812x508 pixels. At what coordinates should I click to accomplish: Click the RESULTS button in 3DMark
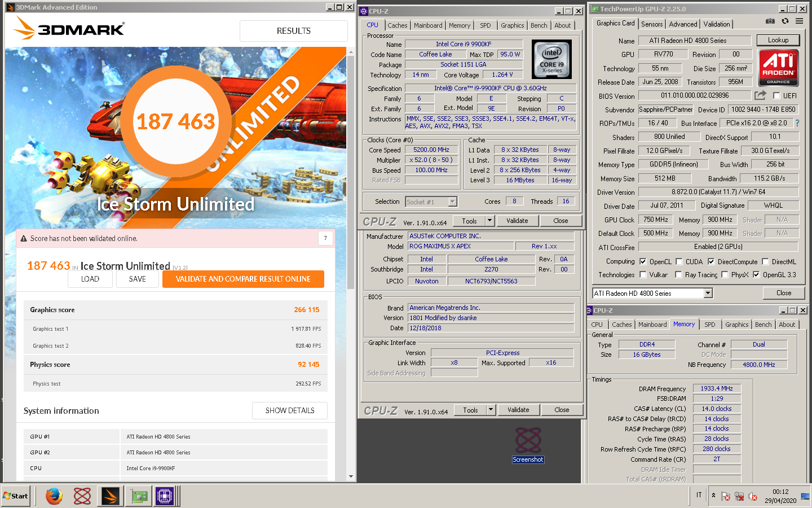pyautogui.click(x=293, y=31)
